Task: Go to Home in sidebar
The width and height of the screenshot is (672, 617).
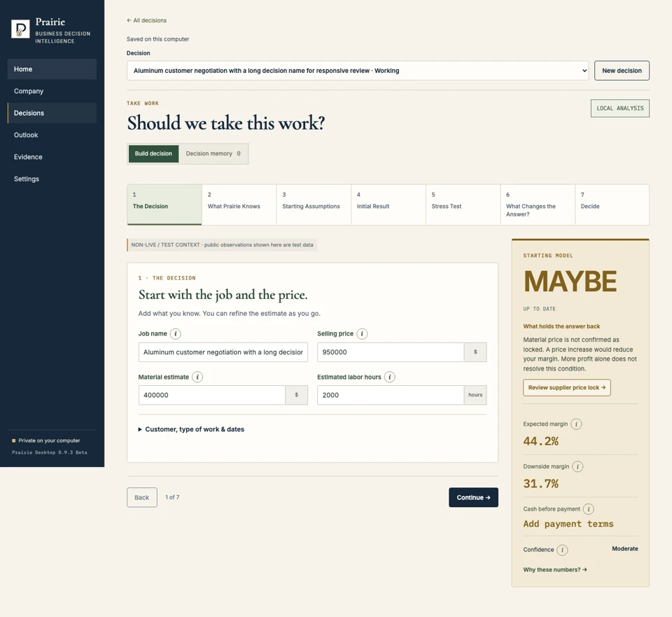Action: coord(52,69)
